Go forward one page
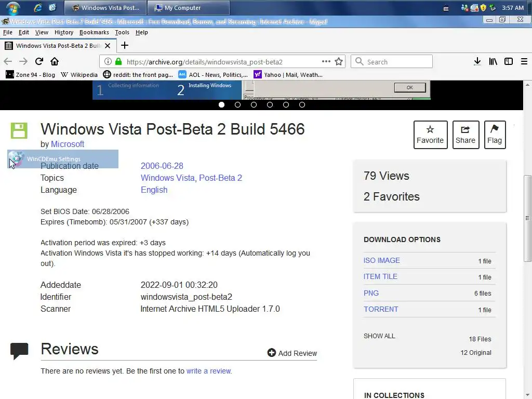This screenshot has height=399, width=532. point(23,61)
